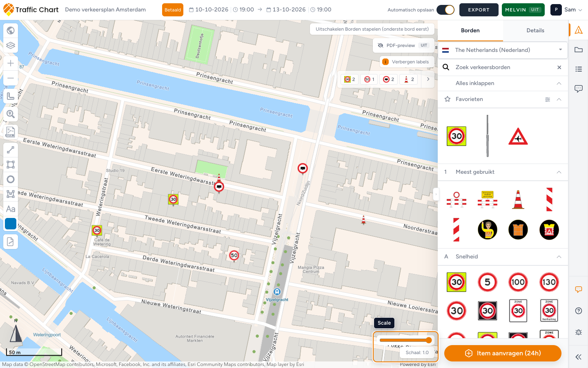Screen dimensions: 588x368
Task: Select the circle drawing tool
Action: [11, 180]
